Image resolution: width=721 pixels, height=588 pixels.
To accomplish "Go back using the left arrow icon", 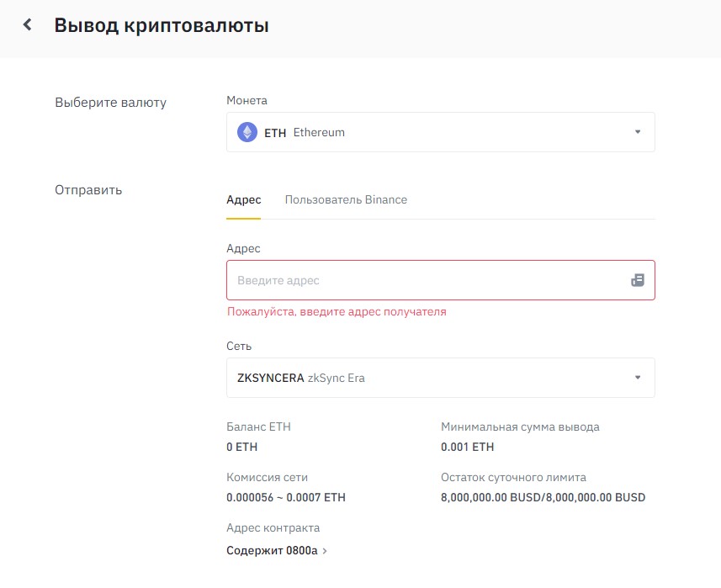I will (x=28, y=25).
